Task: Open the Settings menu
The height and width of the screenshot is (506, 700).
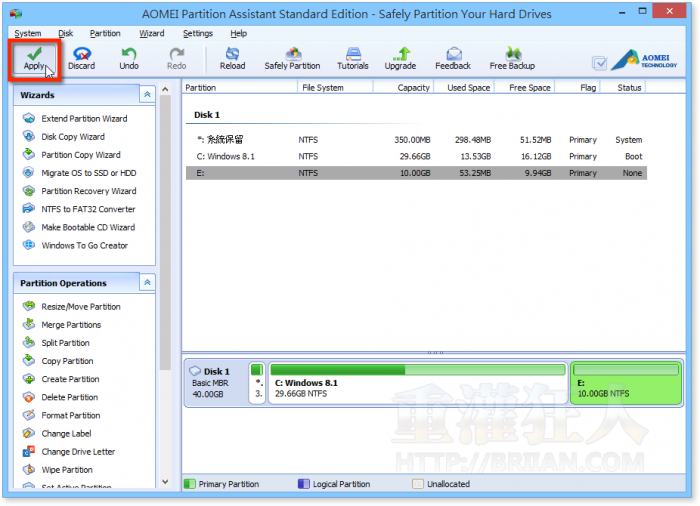Action: click(x=197, y=33)
